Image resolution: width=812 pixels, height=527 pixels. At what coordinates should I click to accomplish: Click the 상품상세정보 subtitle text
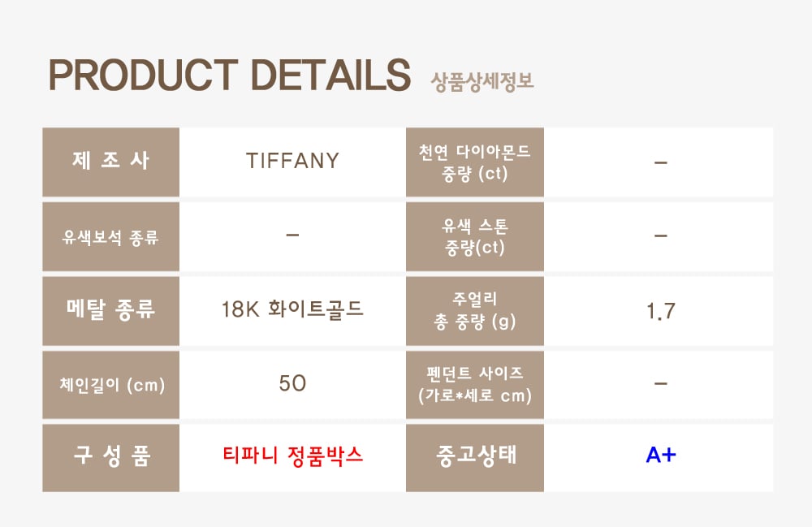[482, 81]
